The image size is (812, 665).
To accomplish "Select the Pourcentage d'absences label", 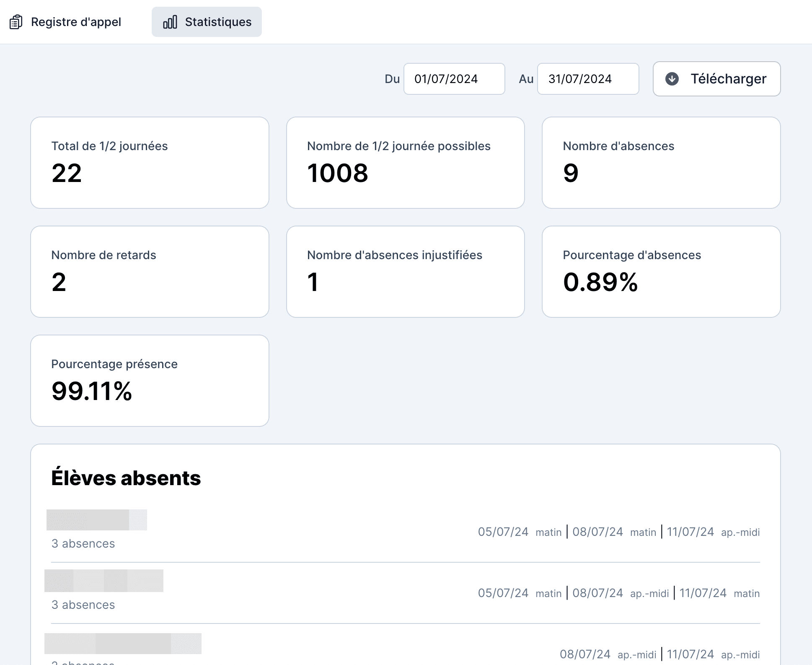I will pos(631,255).
